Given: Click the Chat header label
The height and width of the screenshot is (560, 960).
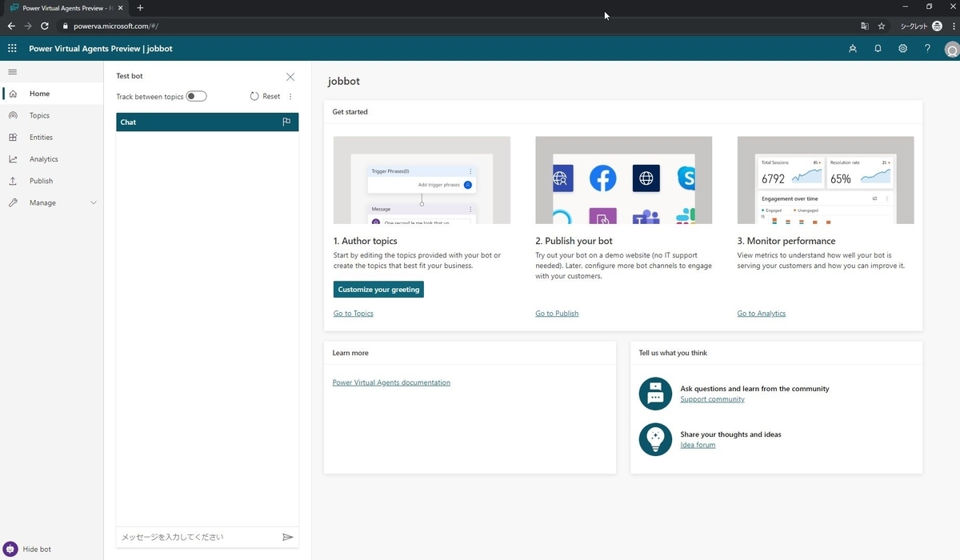Looking at the screenshot, I should 128,122.
